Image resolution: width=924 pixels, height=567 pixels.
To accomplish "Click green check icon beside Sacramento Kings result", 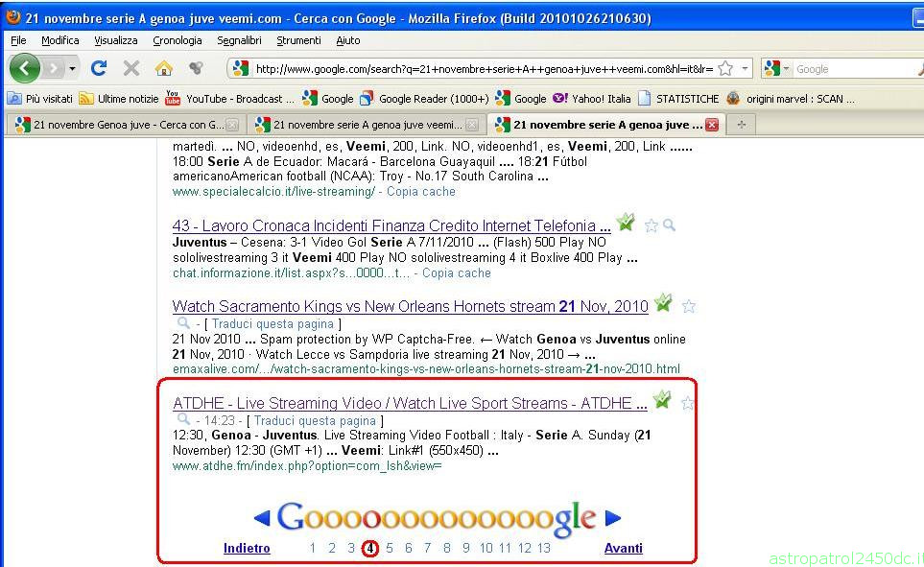I will (x=663, y=302).
